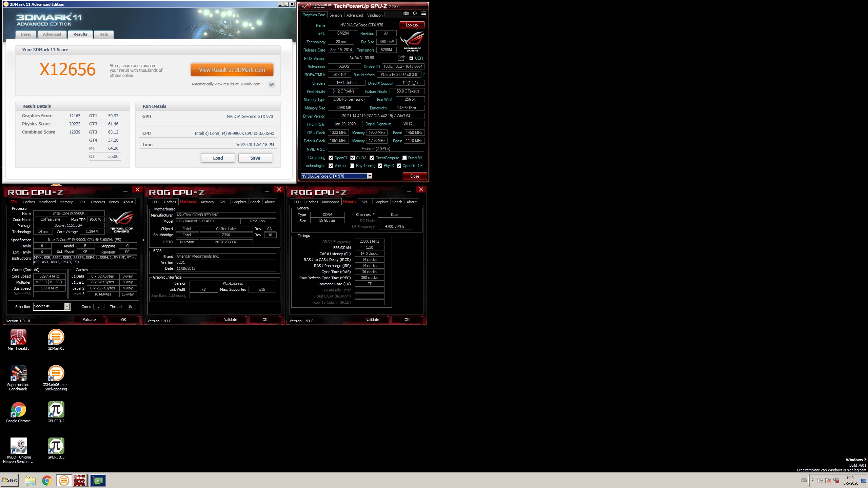This screenshot has height=488, width=868.
Task: Click the keyboard tray icon
Action: (804, 480)
